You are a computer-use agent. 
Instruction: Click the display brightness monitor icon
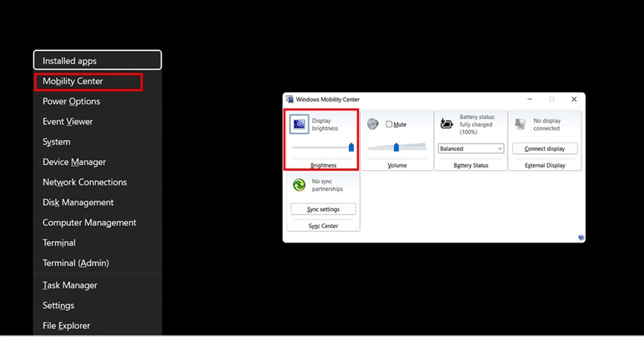299,124
